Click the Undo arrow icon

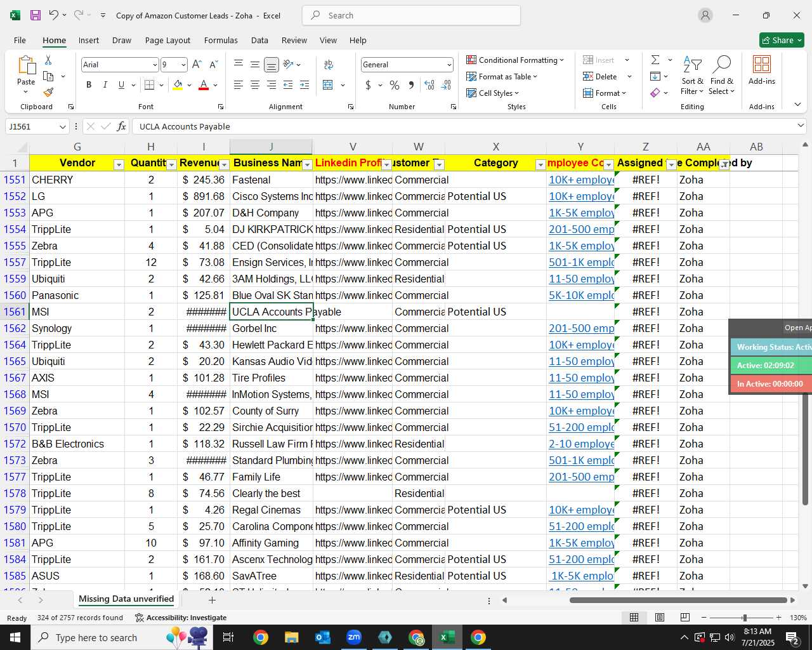[54, 15]
